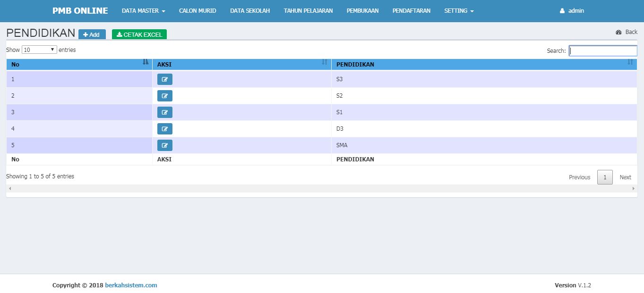Image resolution: width=644 pixels, height=293 pixels.
Task: Sort by the No column sort icon
Action: [x=146, y=62]
